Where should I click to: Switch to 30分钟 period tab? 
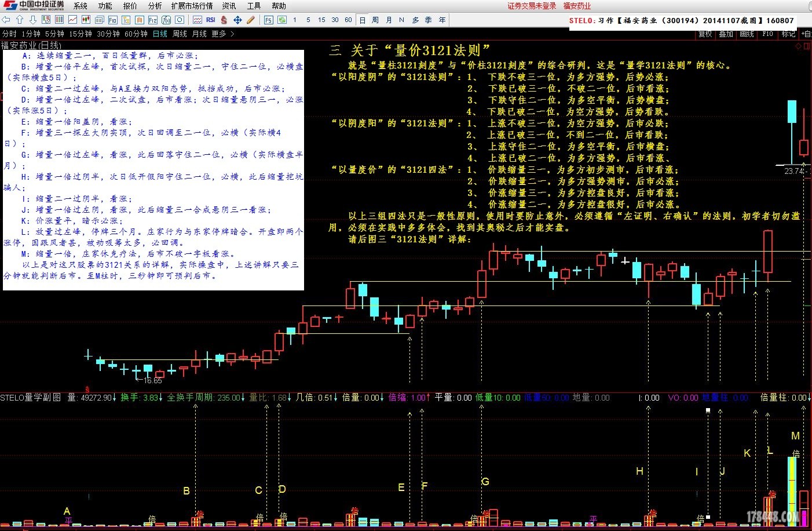[108, 34]
